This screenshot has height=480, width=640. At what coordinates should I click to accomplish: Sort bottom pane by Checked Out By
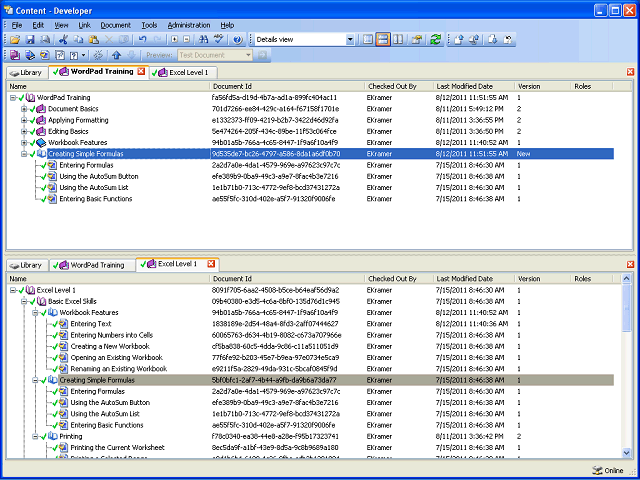399,279
